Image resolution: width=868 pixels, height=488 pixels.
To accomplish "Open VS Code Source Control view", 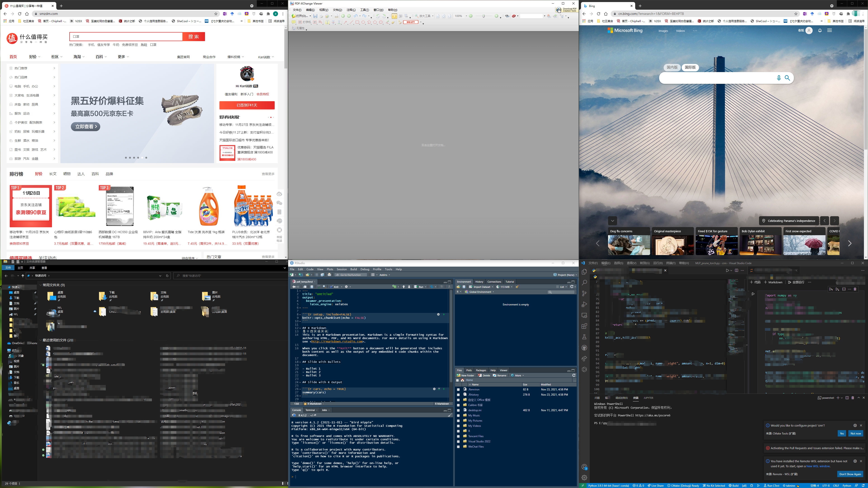I will pyautogui.click(x=584, y=293).
